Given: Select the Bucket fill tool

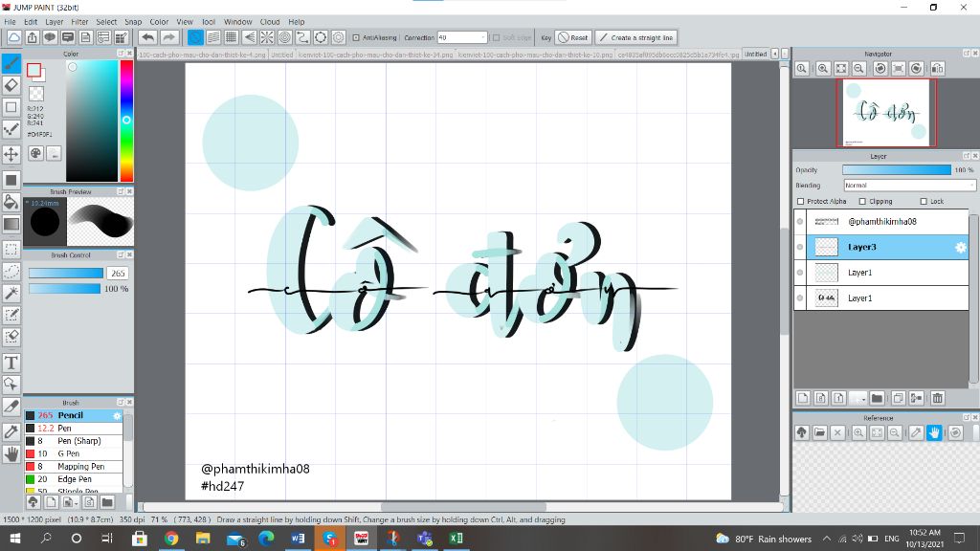Looking at the screenshot, I should pyautogui.click(x=11, y=202).
